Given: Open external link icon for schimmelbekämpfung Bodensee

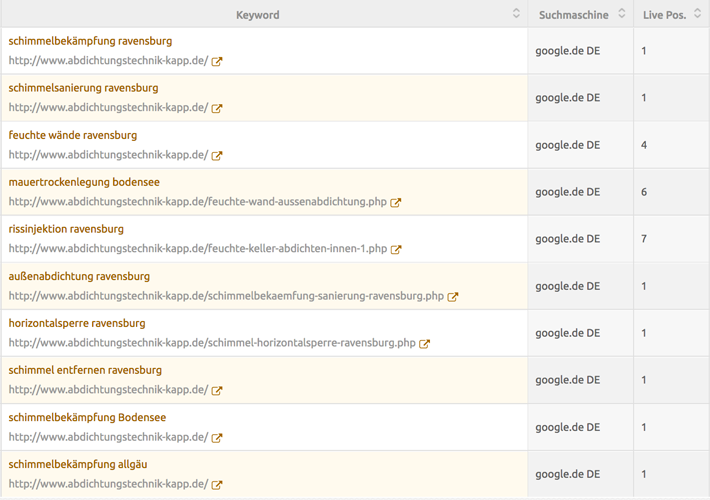Looking at the screenshot, I should pos(217,437).
